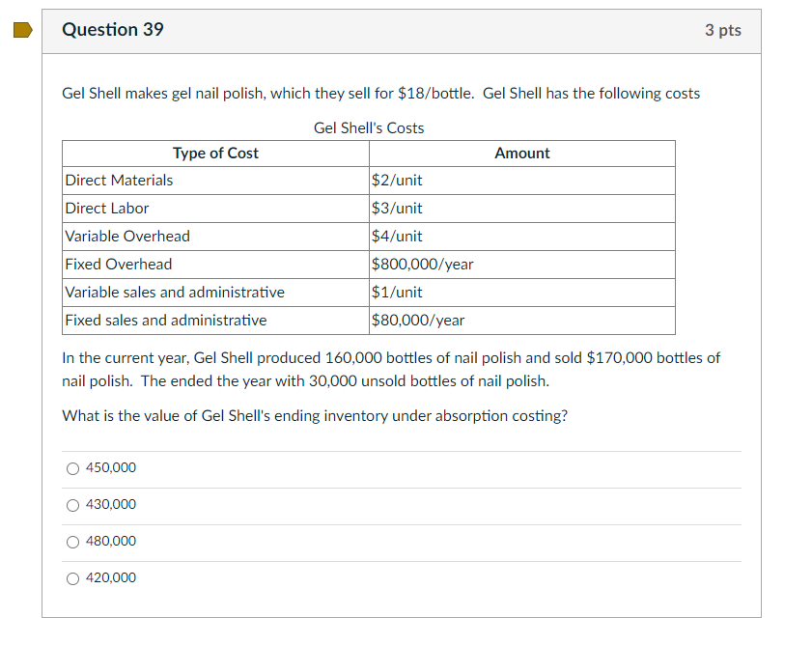Viewport: 812px width, 645px height.
Task: Click the 450,000 answer option text
Action: point(111,467)
